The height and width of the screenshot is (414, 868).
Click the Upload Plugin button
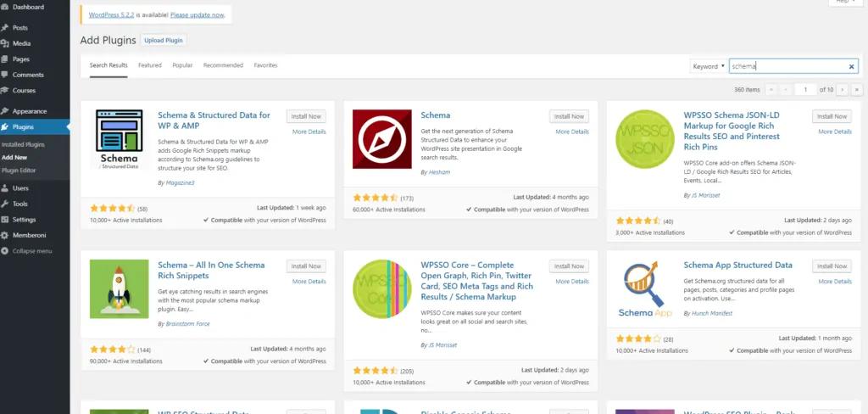point(164,41)
